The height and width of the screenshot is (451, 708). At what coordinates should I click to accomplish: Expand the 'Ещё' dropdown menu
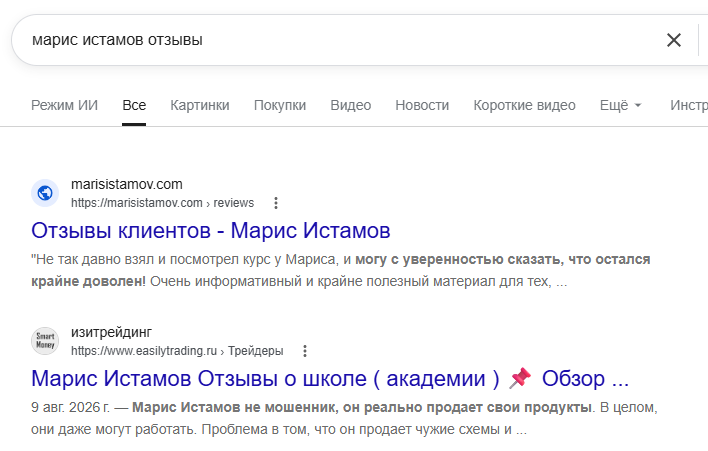[620, 105]
